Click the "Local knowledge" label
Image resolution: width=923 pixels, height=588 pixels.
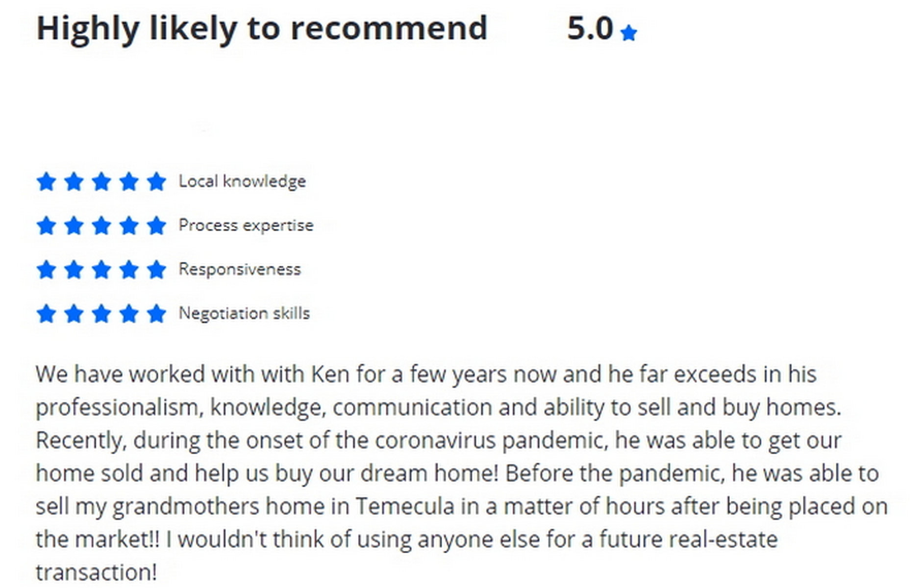click(242, 181)
